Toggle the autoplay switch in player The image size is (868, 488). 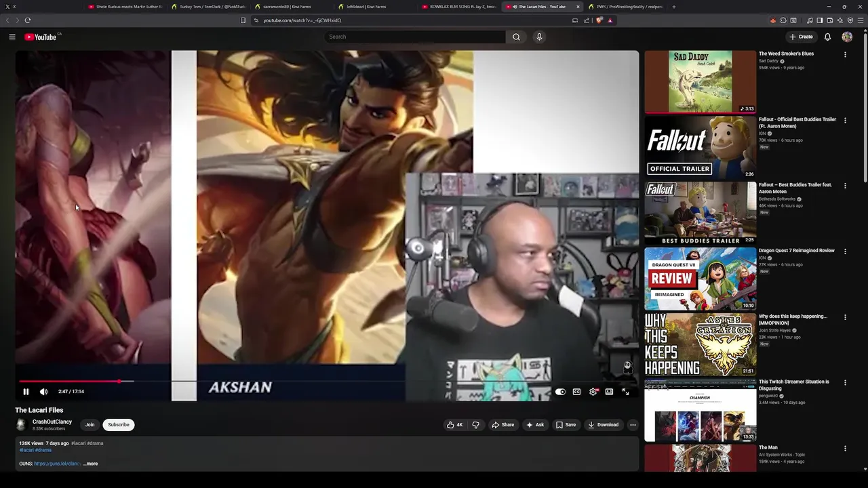point(560,392)
